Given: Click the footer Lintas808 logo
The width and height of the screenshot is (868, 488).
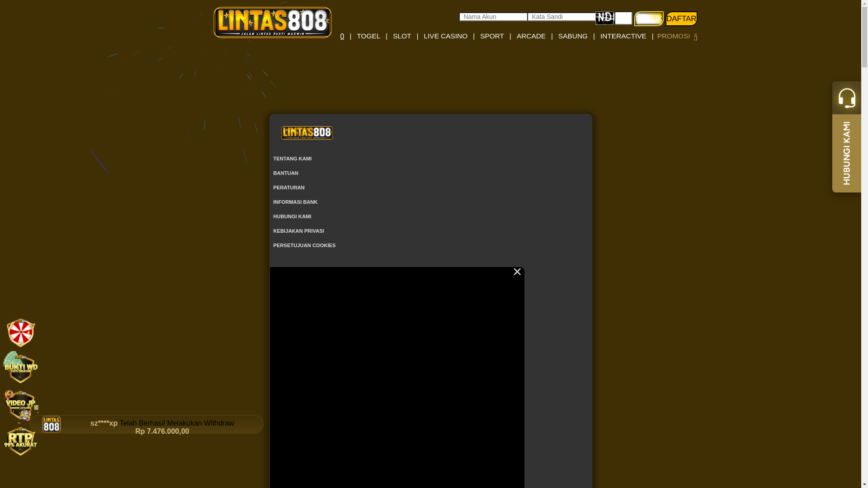Looking at the screenshot, I should [x=307, y=133].
